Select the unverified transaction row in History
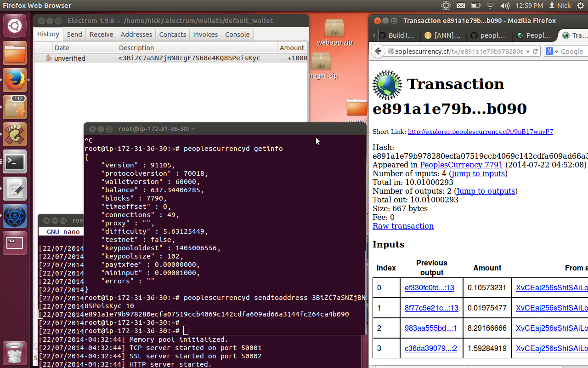The height and width of the screenshot is (368, 588). [x=170, y=58]
